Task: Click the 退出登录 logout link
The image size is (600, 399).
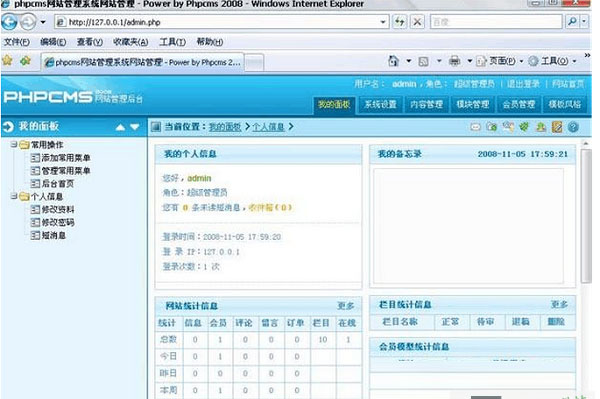Action: pos(523,84)
